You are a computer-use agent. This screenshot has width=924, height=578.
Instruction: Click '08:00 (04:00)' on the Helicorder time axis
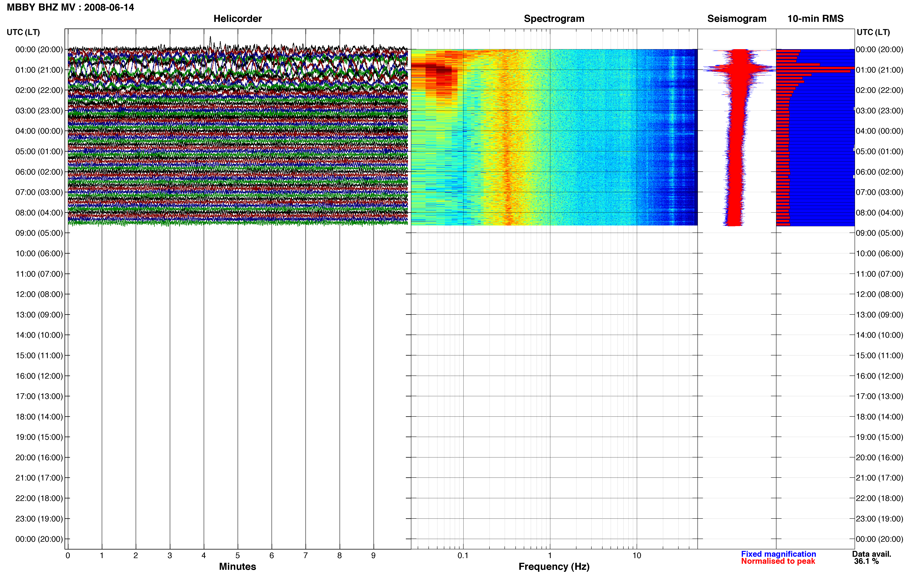point(39,213)
